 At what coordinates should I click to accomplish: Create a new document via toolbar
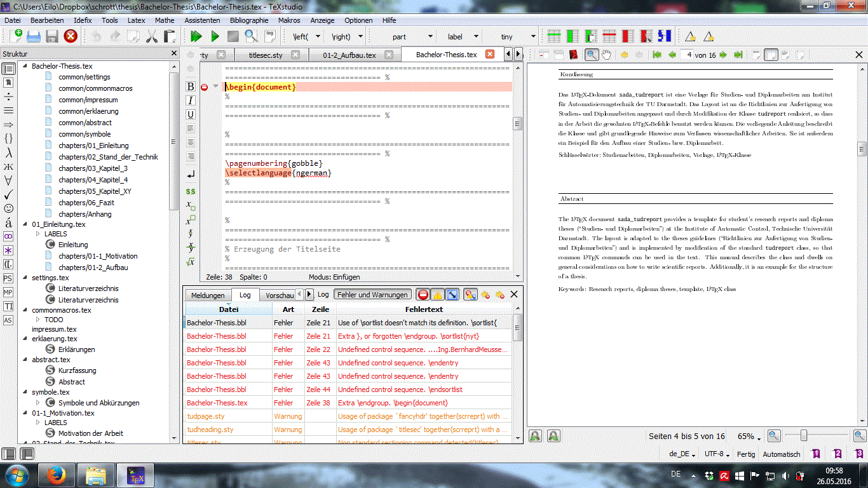[x=15, y=36]
